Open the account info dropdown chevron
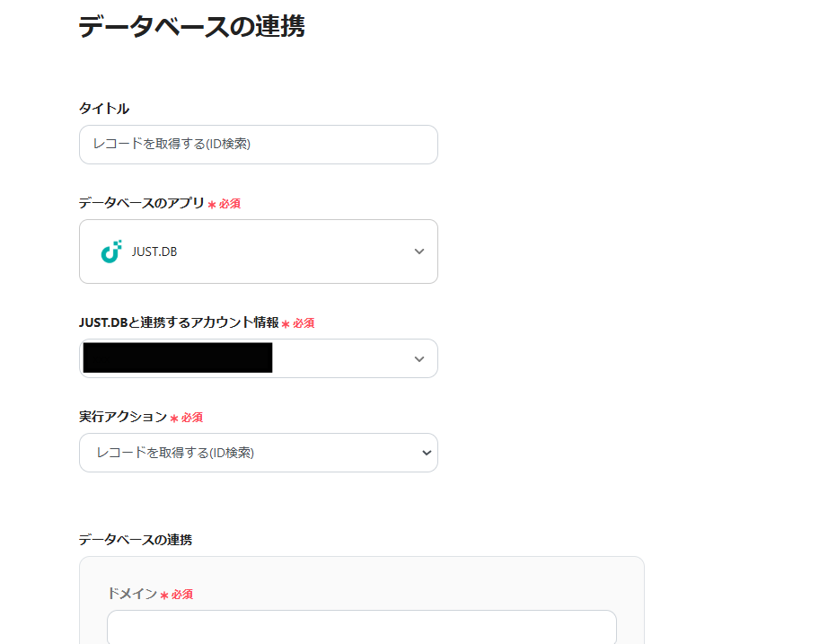 (x=419, y=359)
